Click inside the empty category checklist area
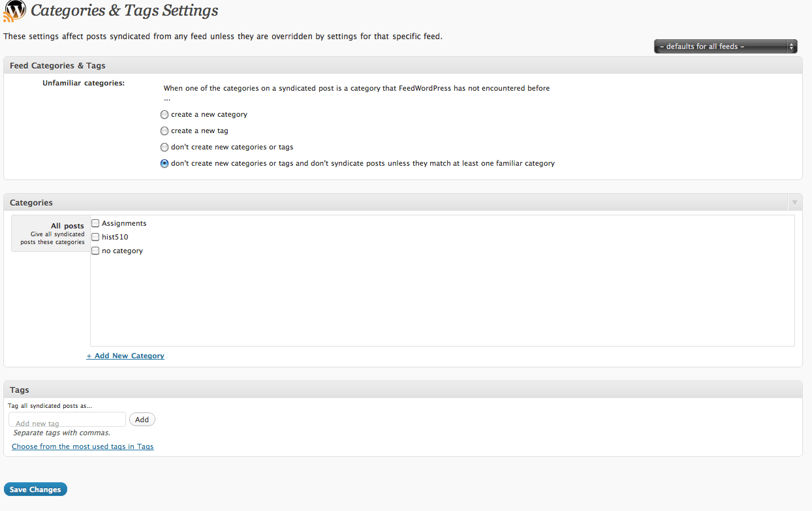The height and width of the screenshot is (511, 812). tap(442, 300)
